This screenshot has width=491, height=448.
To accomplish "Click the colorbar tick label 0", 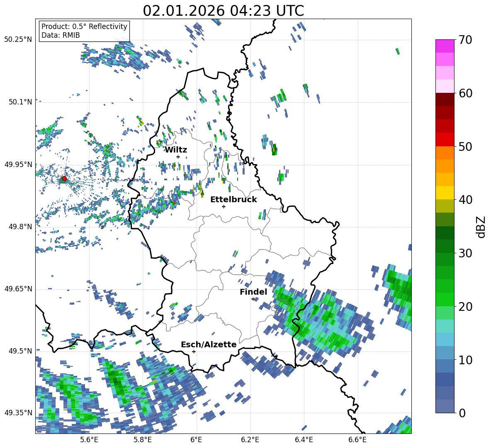I will [462, 413].
